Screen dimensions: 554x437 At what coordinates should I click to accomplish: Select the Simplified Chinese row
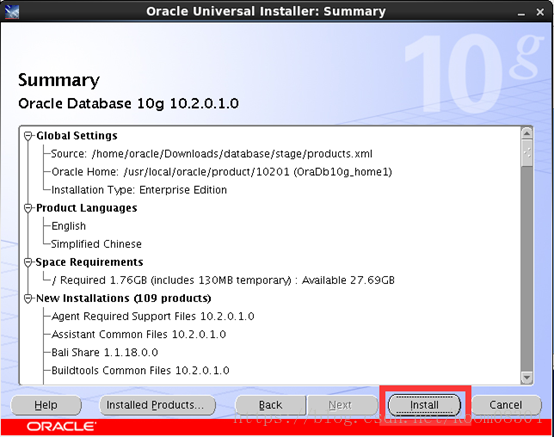point(96,244)
